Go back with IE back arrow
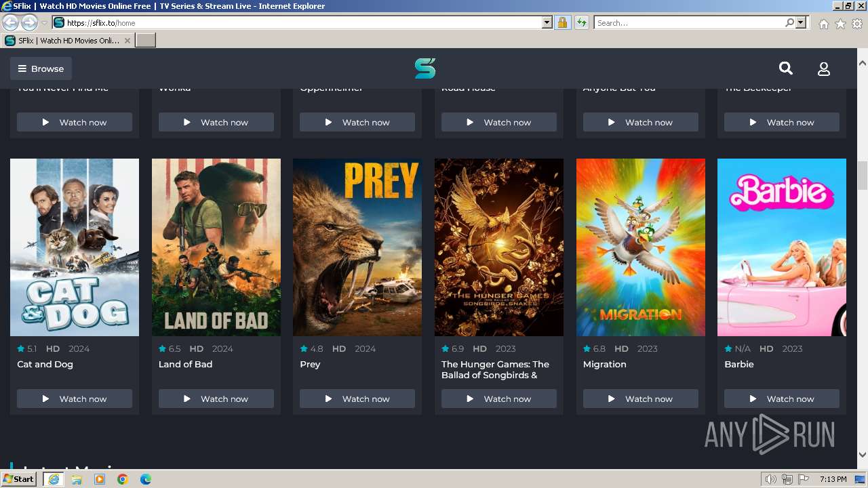This screenshot has height=488, width=868. (11, 22)
